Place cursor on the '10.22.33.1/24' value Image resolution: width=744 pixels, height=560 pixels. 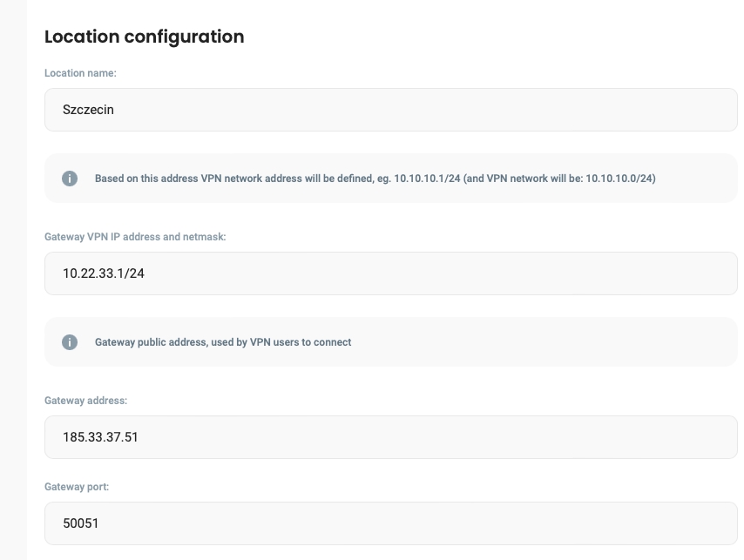103,273
